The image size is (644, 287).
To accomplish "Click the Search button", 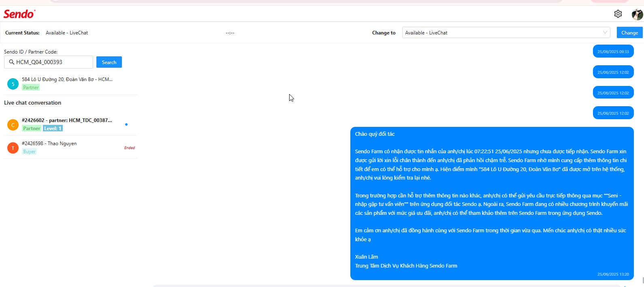I will (109, 62).
